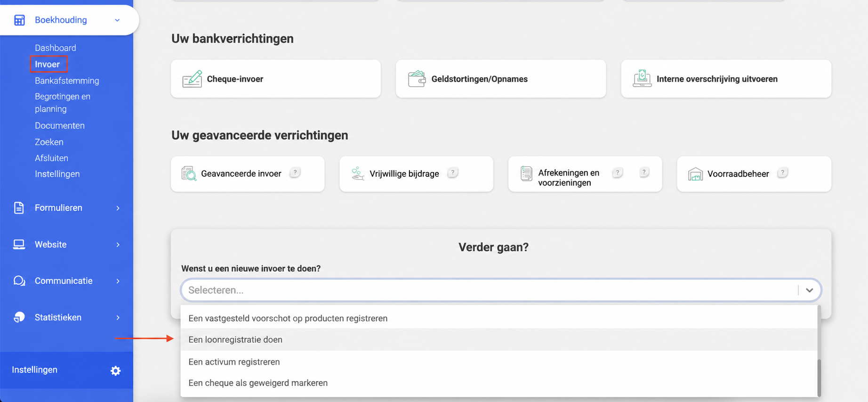Click the Selecteren combo box field

501,290
